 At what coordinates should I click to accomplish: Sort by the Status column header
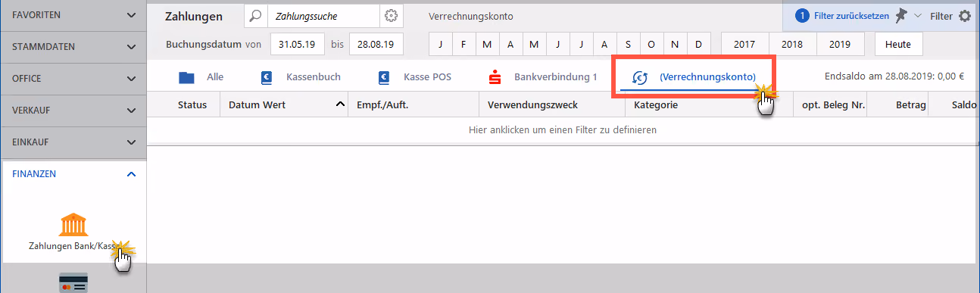tap(192, 105)
